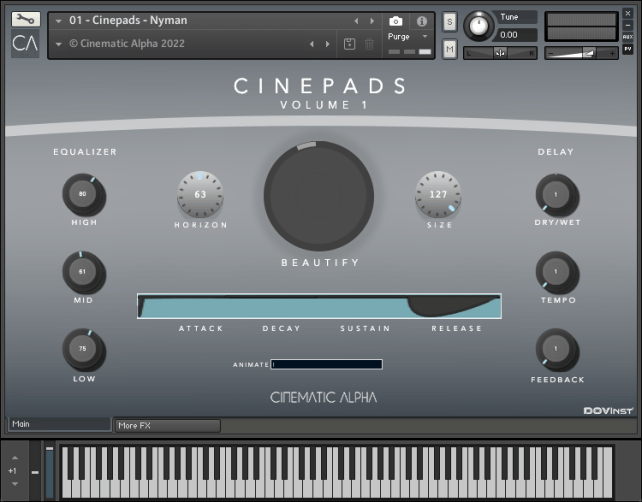Click the HORIZON knob
Viewport: 642px width, 502px height.
(x=200, y=194)
